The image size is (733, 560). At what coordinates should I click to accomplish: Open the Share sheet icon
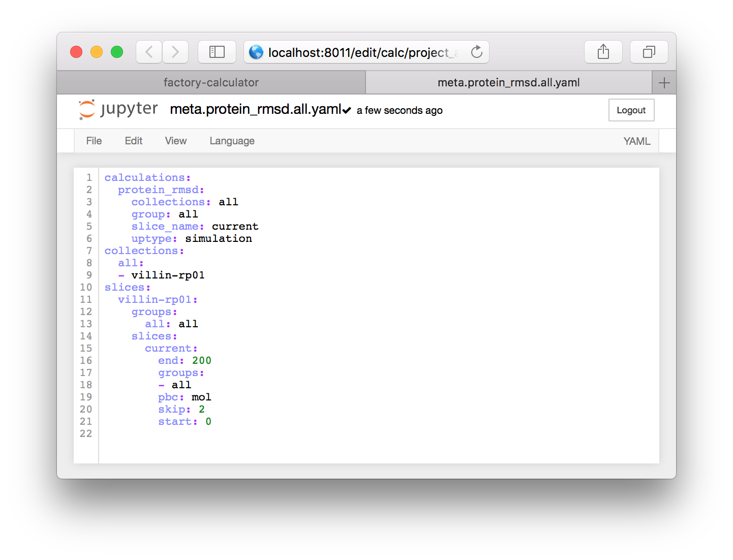[x=603, y=52]
